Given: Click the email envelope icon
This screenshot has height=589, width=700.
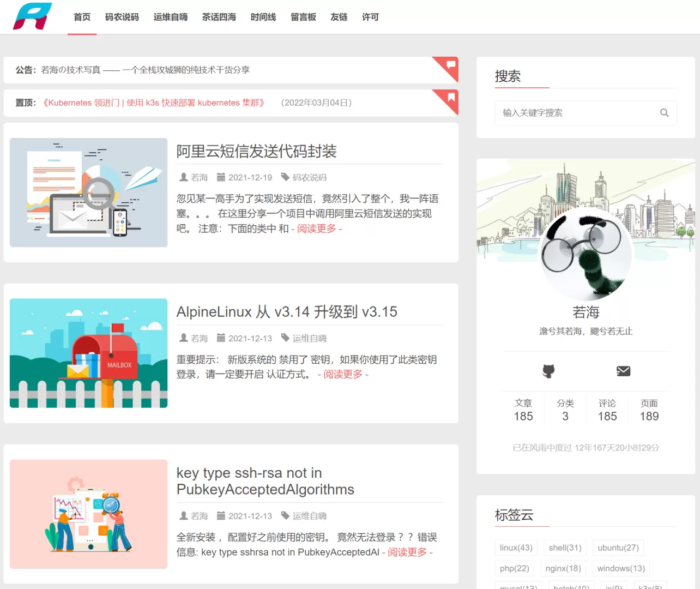Looking at the screenshot, I should coord(623,371).
